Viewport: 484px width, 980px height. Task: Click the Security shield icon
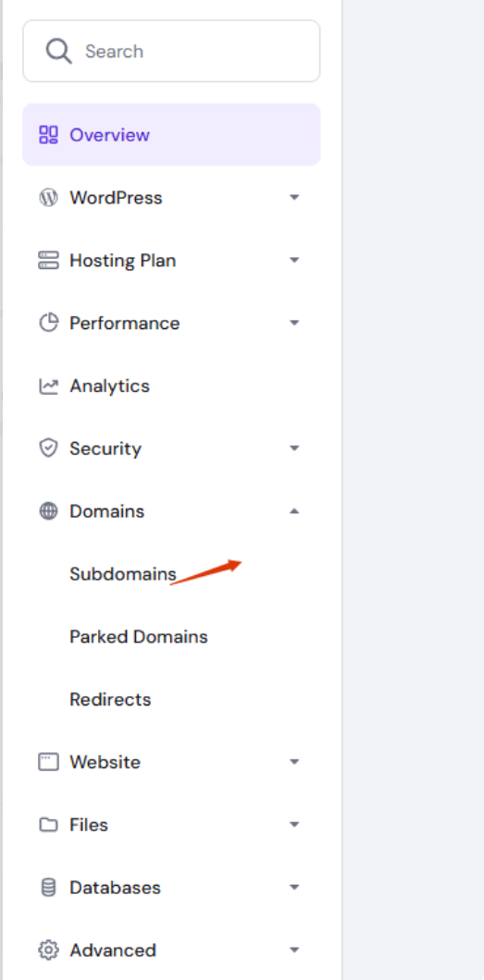48,448
